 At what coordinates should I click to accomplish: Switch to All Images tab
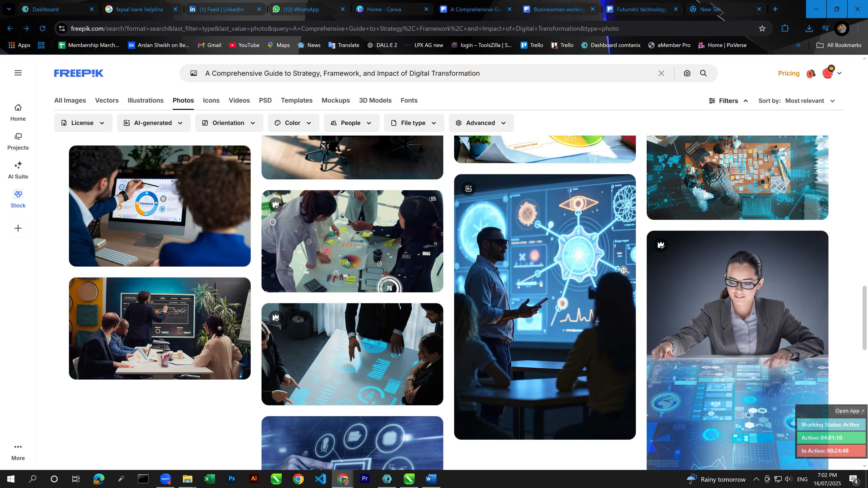click(x=70, y=100)
